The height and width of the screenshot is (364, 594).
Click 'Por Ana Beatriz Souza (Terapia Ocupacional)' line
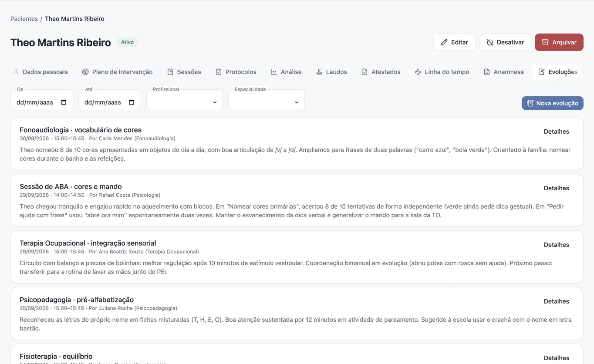coord(144,252)
